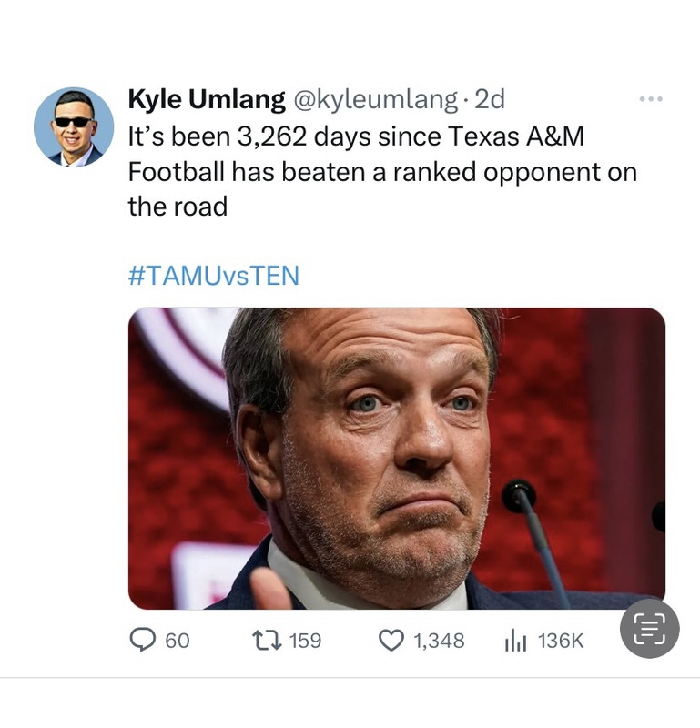The height and width of the screenshot is (728, 700).
Task: Click the 136K views count
Action: click(x=561, y=641)
